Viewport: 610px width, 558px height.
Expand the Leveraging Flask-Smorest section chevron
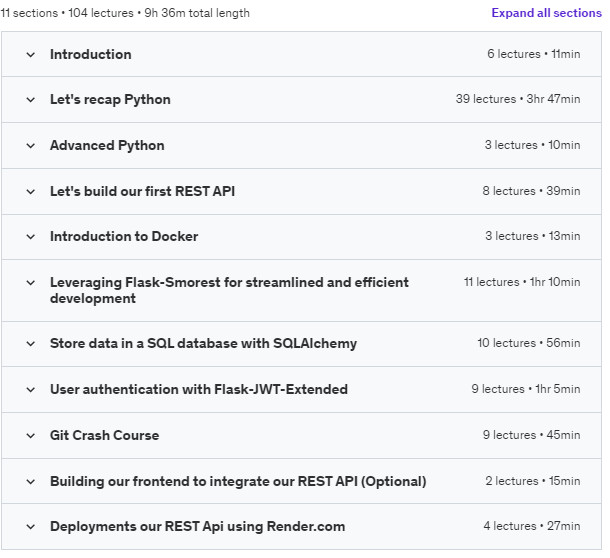pos(31,283)
